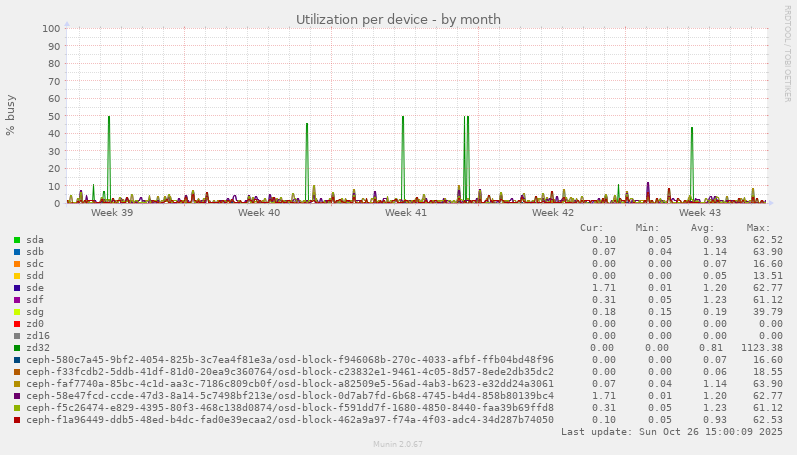Click the Week 41 axis label

[x=406, y=213]
